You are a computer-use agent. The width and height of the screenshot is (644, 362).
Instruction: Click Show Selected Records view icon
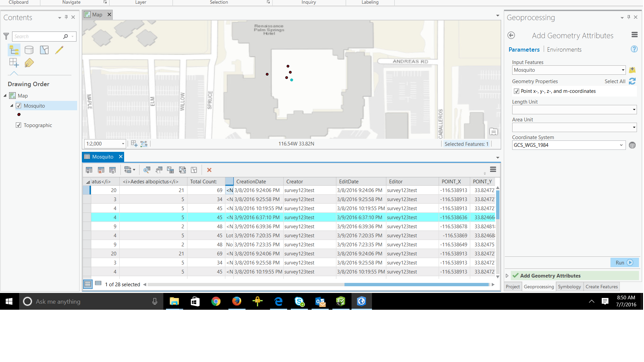[x=98, y=284]
